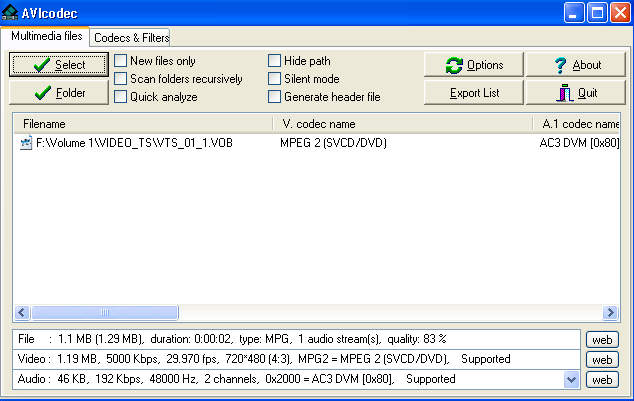The image size is (634, 401).
Task: Open the Options dialog
Action: click(x=474, y=65)
